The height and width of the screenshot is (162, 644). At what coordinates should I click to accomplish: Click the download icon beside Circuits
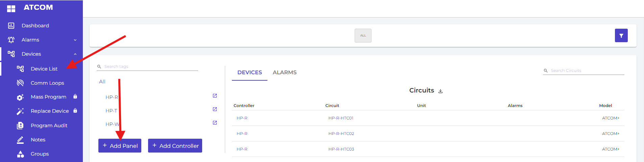coord(440,91)
